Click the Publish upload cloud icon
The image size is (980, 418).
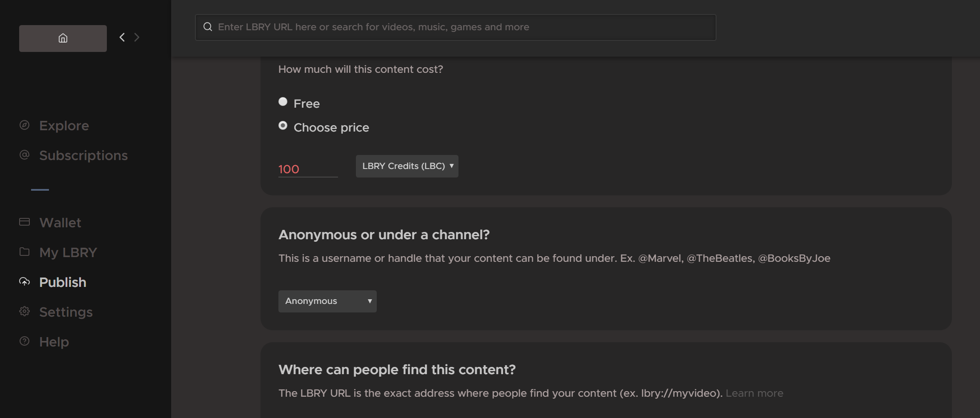(x=25, y=281)
